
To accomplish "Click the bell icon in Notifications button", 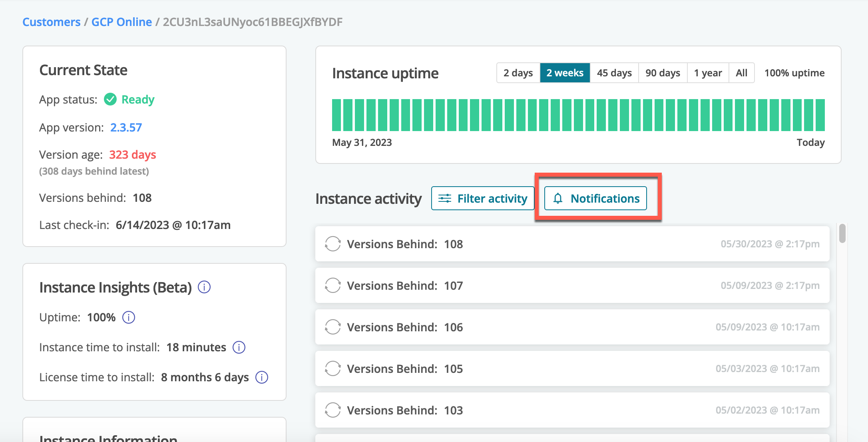I will [x=558, y=198].
